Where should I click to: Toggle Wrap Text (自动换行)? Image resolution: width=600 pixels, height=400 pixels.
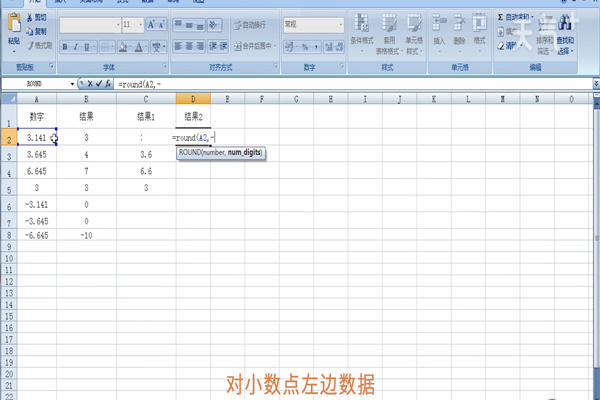pos(249,25)
